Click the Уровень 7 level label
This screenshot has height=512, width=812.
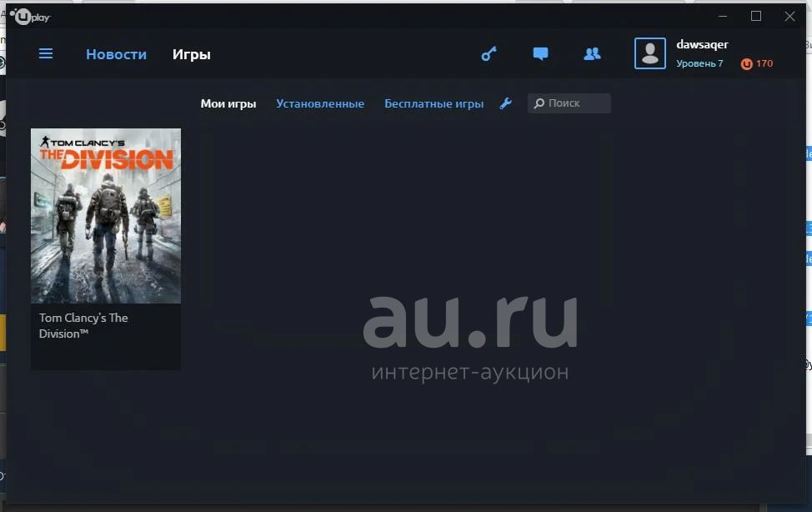coord(699,63)
